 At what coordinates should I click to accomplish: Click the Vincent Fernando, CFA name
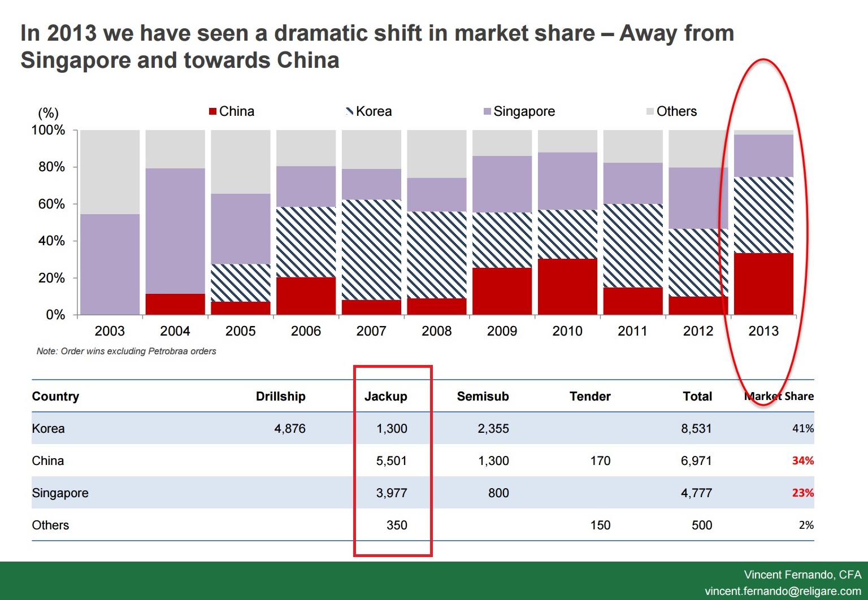pos(802,575)
